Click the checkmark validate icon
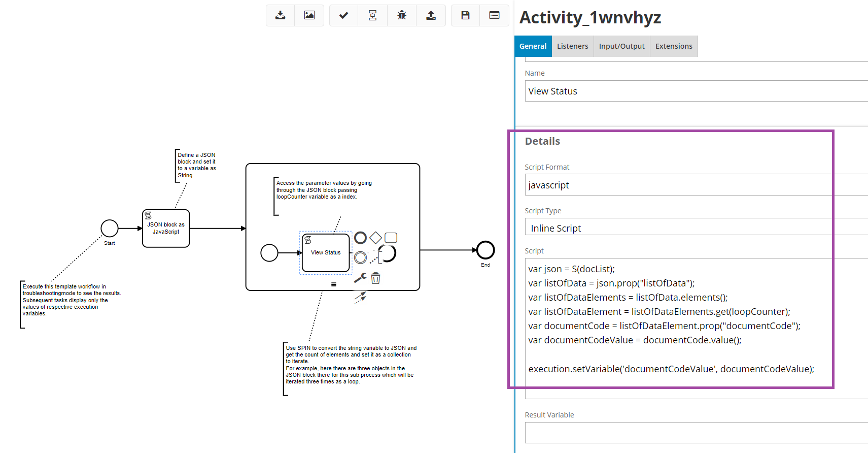 pos(343,15)
